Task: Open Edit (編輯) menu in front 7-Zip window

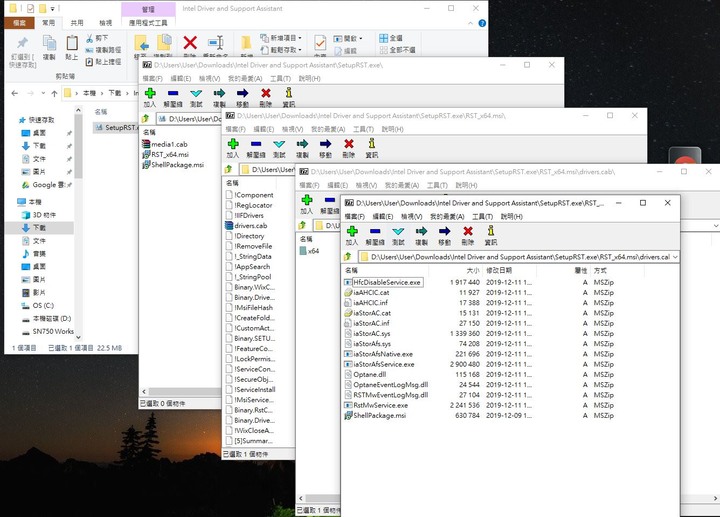Action: [x=382, y=216]
